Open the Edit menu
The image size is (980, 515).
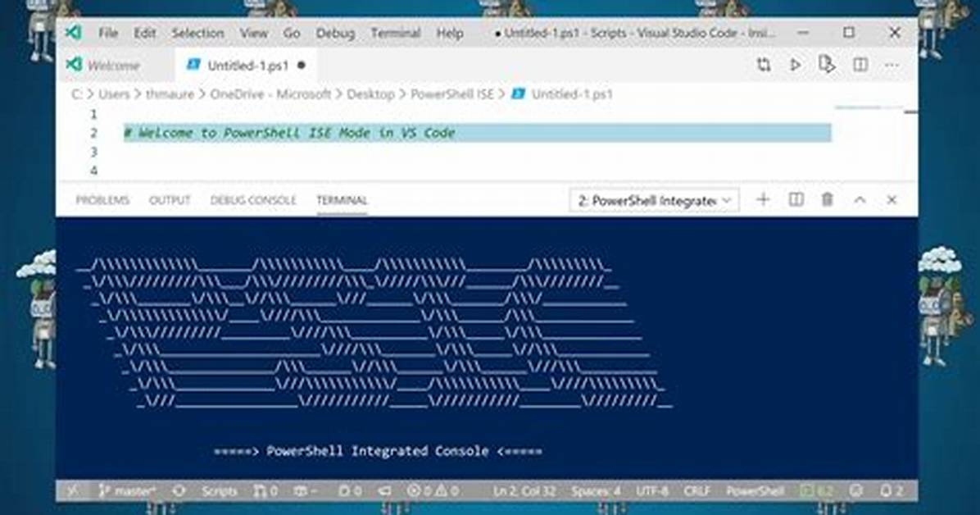pyautogui.click(x=144, y=33)
